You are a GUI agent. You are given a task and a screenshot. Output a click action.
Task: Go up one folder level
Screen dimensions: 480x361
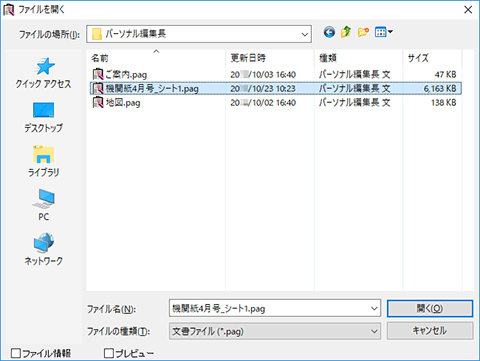[x=346, y=32]
